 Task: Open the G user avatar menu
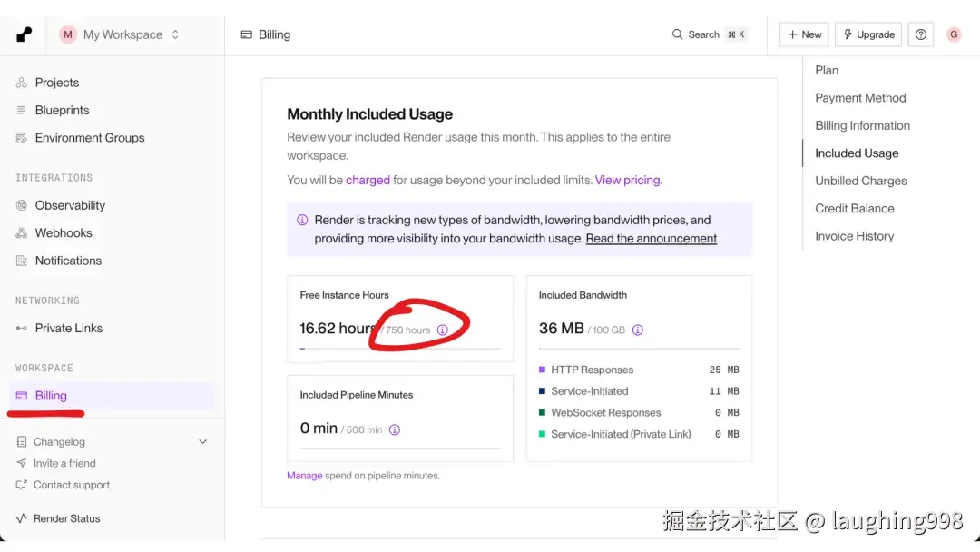pyautogui.click(x=953, y=34)
